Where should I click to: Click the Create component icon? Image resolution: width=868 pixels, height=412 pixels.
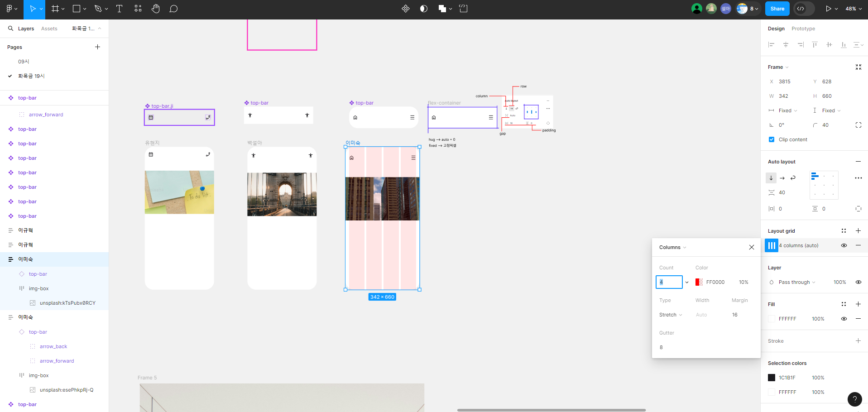click(x=406, y=9)
